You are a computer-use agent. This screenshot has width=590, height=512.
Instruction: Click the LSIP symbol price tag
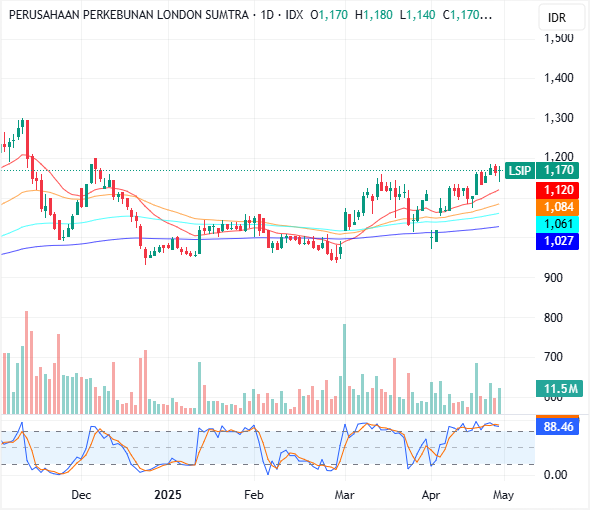tap(520, 170)
